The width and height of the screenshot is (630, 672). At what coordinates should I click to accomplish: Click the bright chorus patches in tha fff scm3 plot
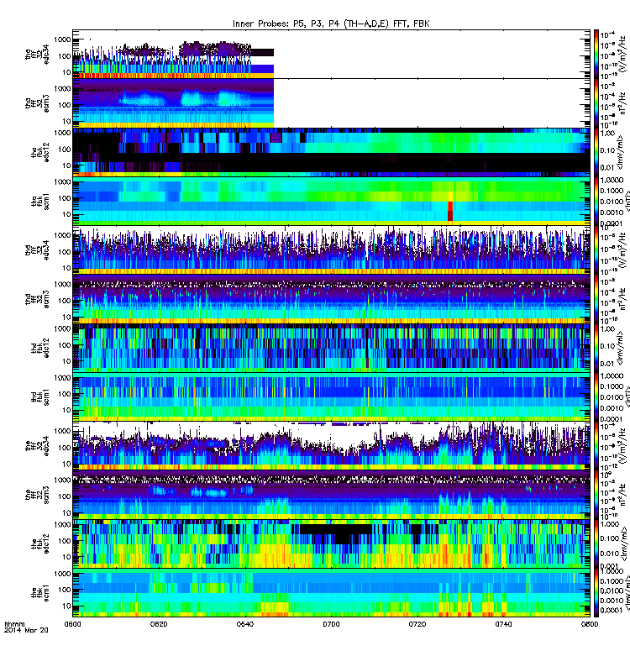[185, 99]
